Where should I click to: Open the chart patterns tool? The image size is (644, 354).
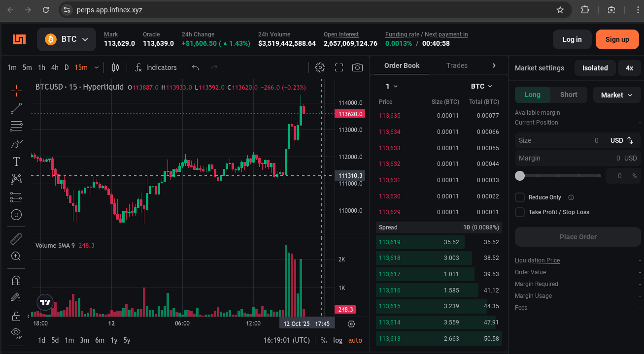coord(16,179)
